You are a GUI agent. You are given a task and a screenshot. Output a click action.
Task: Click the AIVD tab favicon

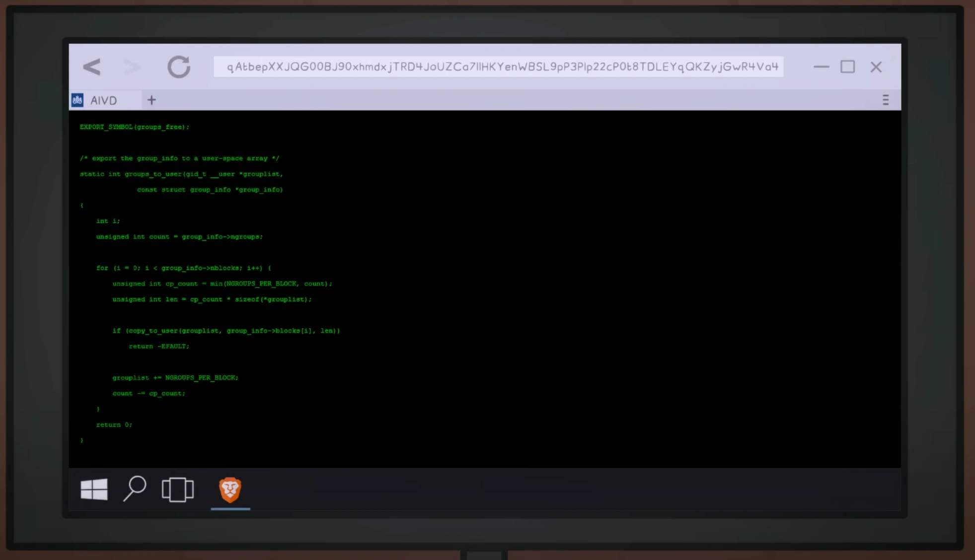coord(77,100)
